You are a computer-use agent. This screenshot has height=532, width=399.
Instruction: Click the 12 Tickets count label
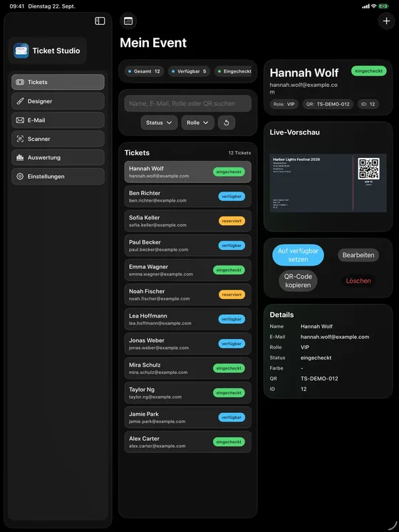(239, 153)
